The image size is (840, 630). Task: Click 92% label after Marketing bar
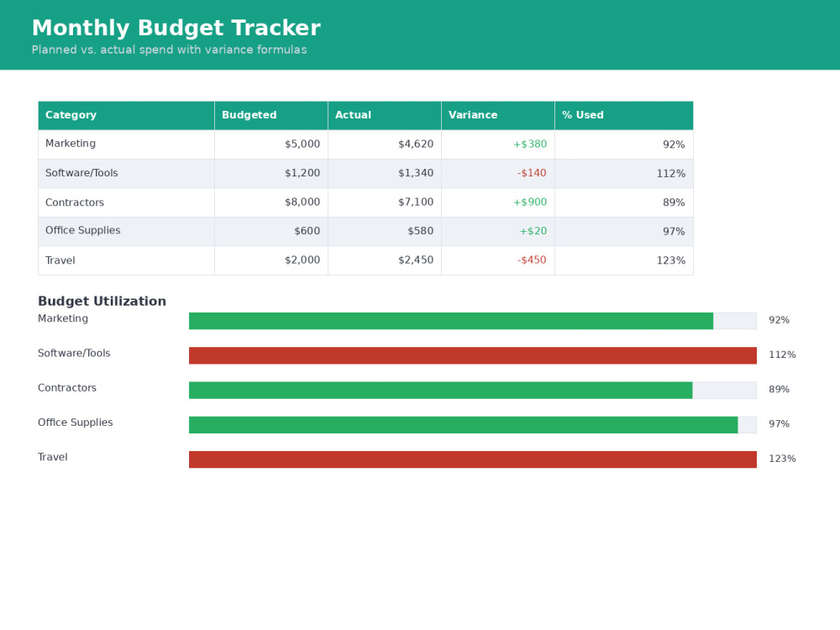point(779,320)
